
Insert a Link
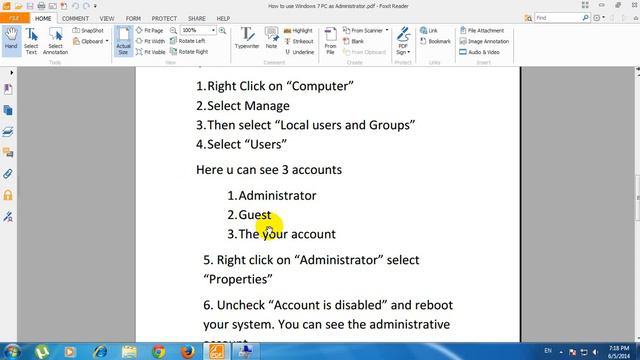pos(429,31)
